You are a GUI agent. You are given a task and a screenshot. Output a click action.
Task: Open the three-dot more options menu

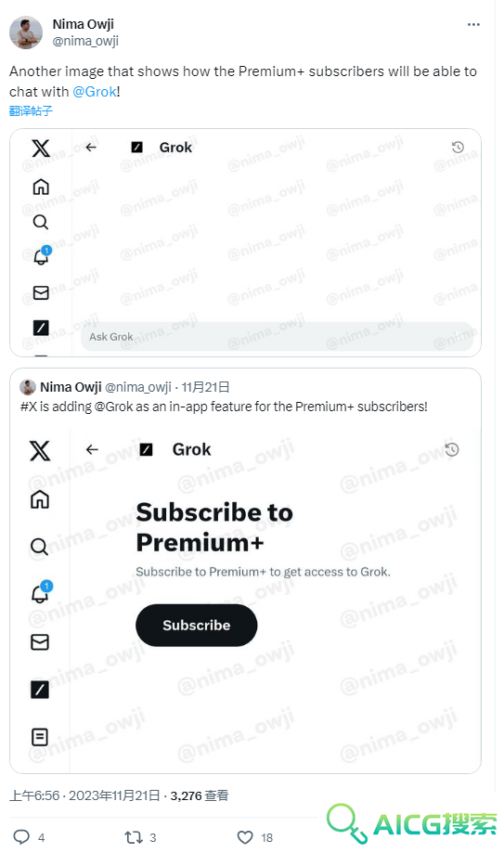473,24
